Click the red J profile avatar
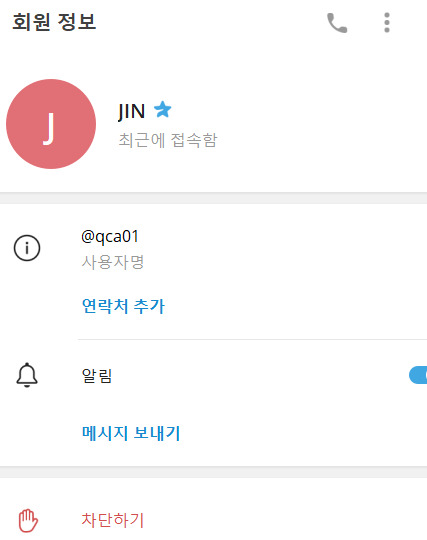This screenshot has width=427, height=540. 51,124
